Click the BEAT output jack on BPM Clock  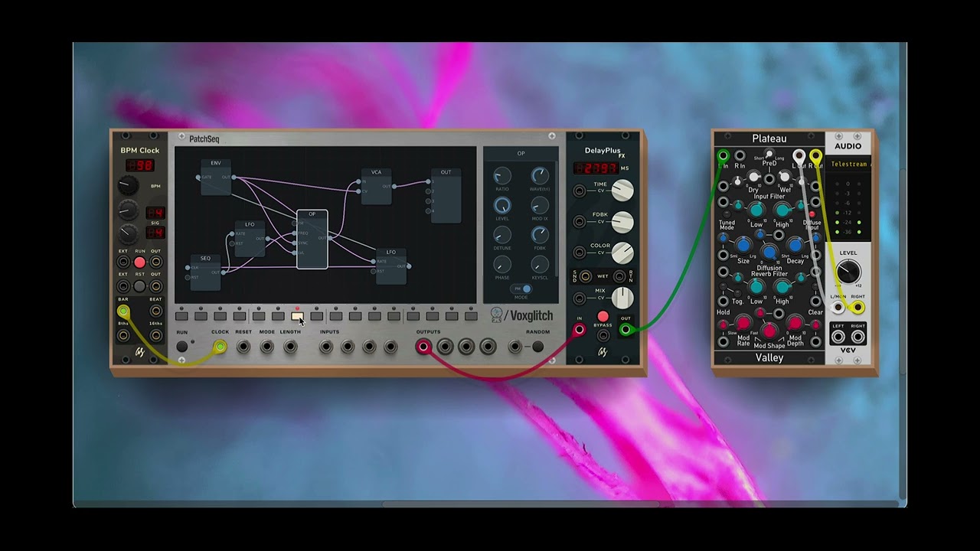point(155,311)
